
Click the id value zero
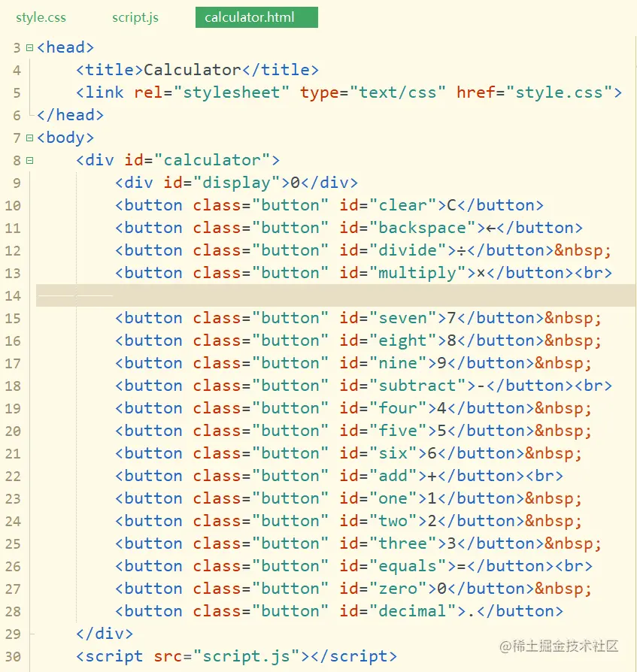pos(397,589)
